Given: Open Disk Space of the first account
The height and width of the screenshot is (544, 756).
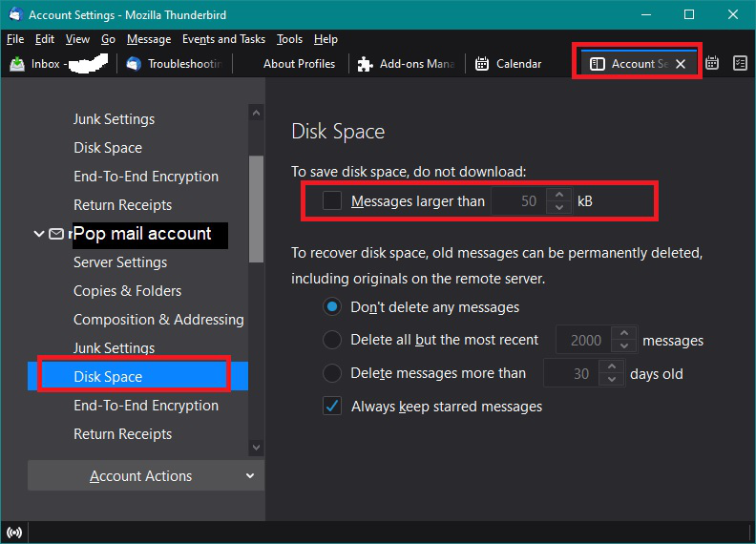Looking at the screenshot, I should 108,148.
